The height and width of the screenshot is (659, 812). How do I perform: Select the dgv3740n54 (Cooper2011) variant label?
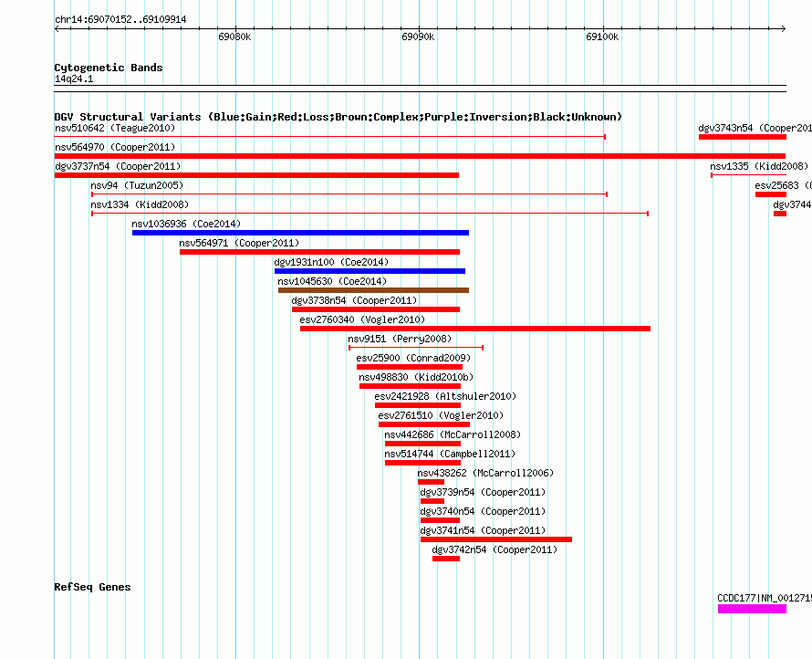[x=483, y=511]
